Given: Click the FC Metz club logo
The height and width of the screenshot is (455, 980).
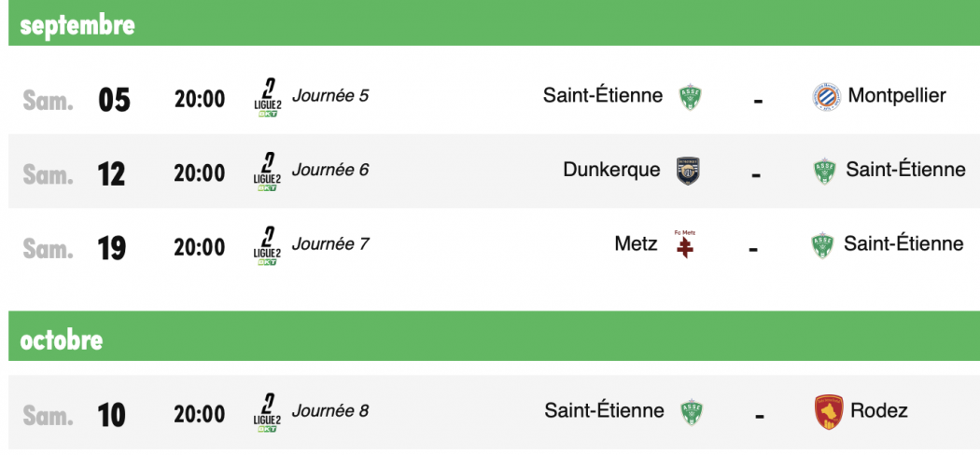Looking at the screenshot, I should click(684, 244).
